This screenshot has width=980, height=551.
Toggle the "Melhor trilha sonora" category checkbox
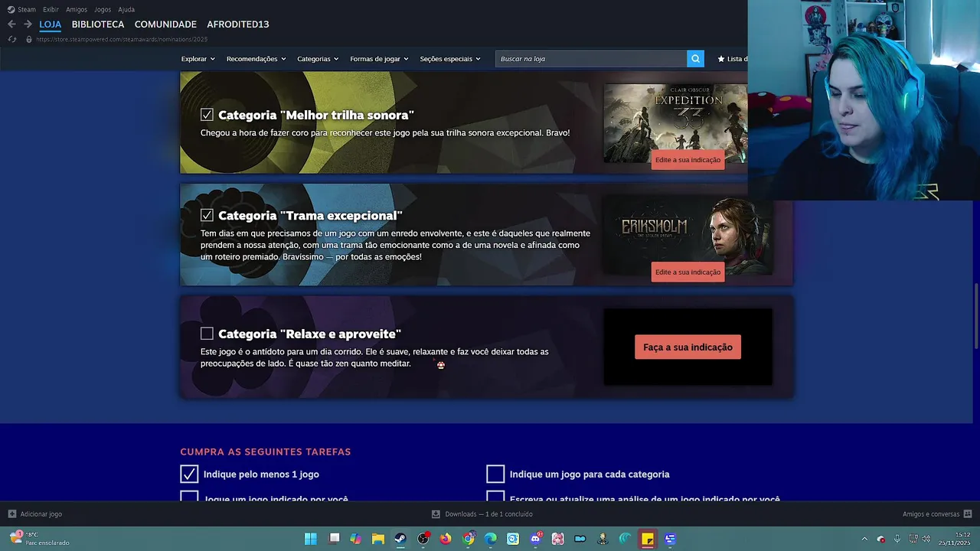coord(207,115)
